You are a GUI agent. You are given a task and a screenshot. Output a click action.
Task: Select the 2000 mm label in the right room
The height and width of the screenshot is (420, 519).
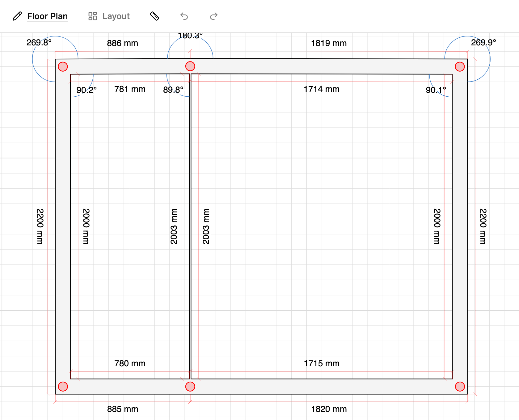(x=437, y=226)
